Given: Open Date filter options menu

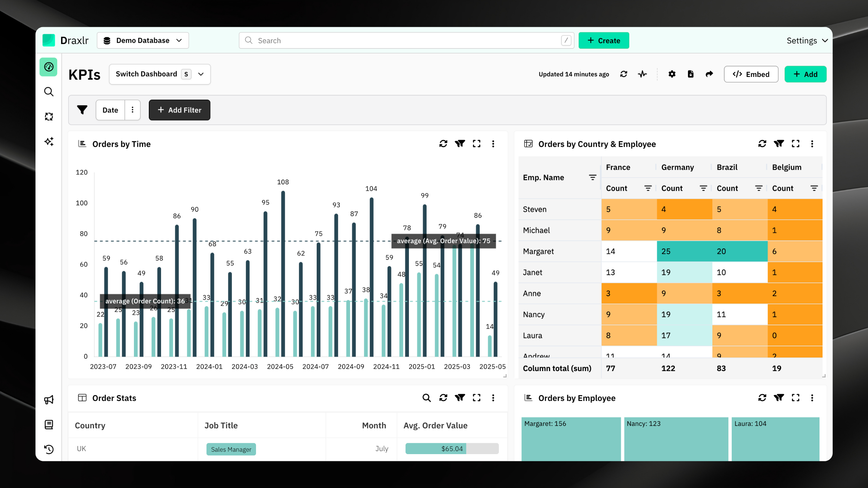Looking at the screenshot, I should click(133, 110).
